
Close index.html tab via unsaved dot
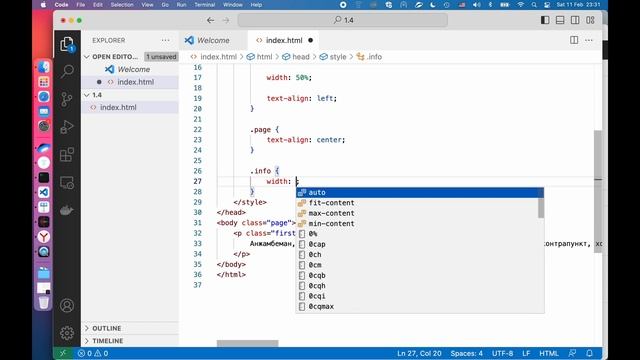coord(311,40)
